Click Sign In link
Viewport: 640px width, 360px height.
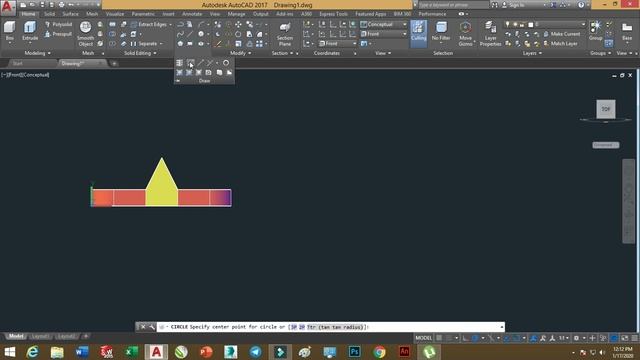[517, 5]
